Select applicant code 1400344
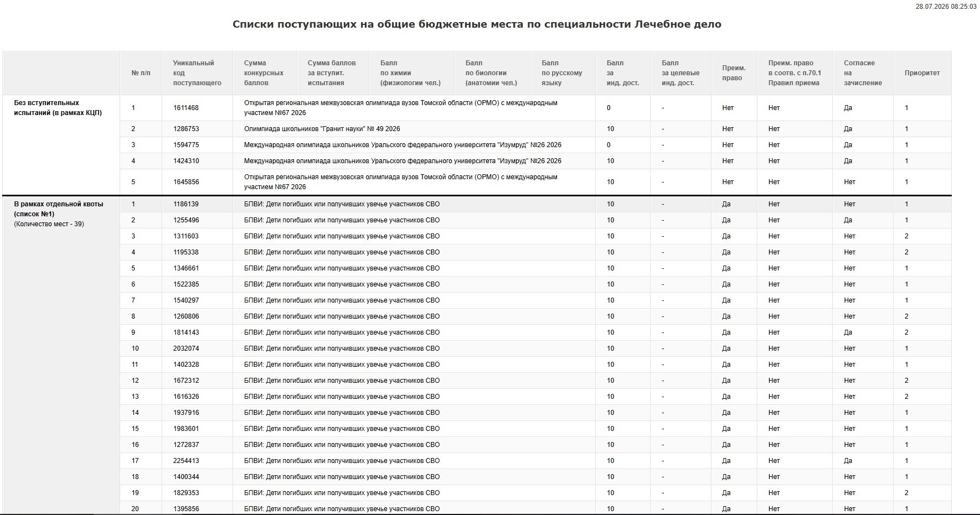The width and height of the screenshot is (980, 515). (186, 477)
